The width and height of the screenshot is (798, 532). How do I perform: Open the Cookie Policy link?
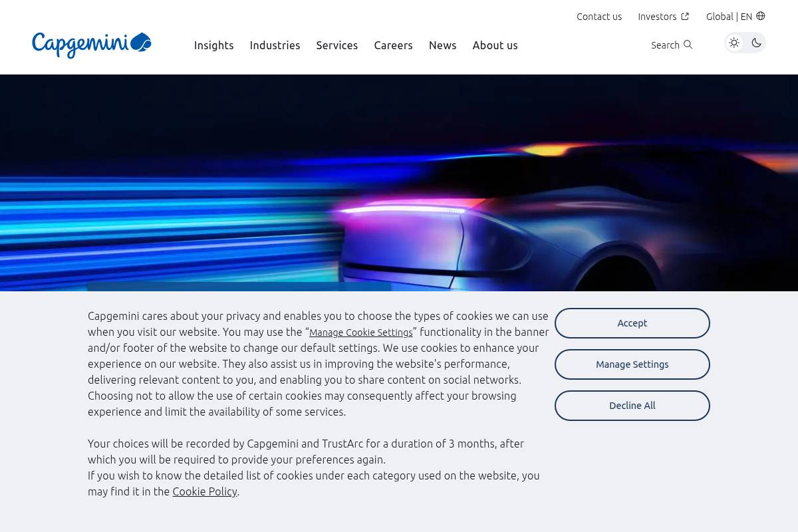click(x=205, y=491)
